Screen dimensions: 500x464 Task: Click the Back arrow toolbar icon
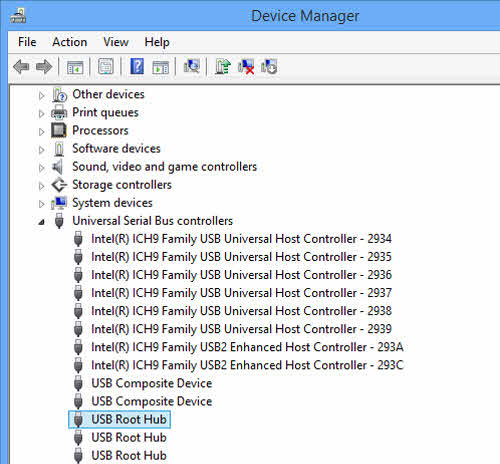(21, 67)
